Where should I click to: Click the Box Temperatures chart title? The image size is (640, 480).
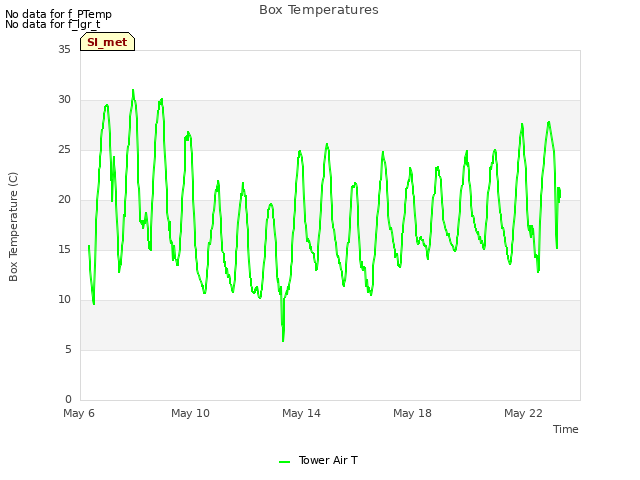319,10
